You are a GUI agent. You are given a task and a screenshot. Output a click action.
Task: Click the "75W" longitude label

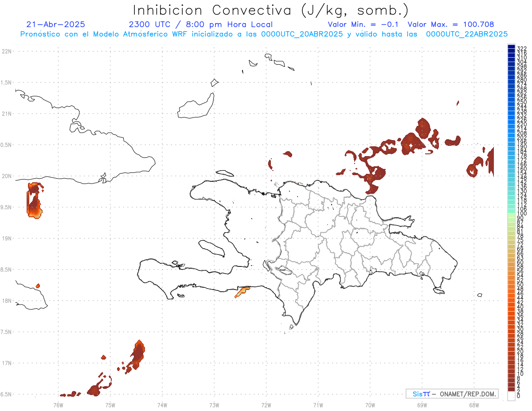click(110, 405)
